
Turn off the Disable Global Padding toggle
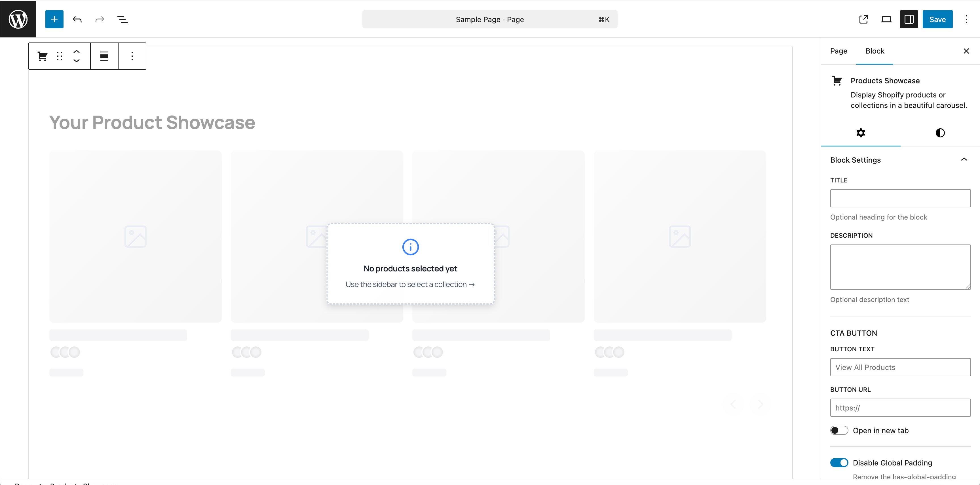(839, 463)
